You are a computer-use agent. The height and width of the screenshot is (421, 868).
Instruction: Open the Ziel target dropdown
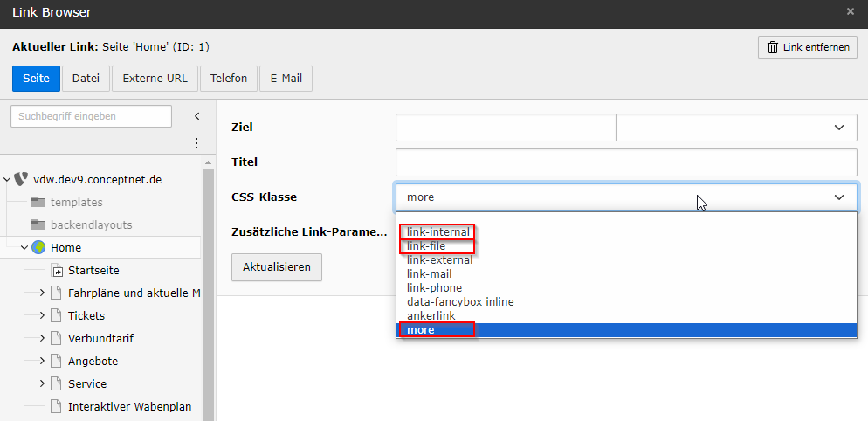tap(737, 128)
